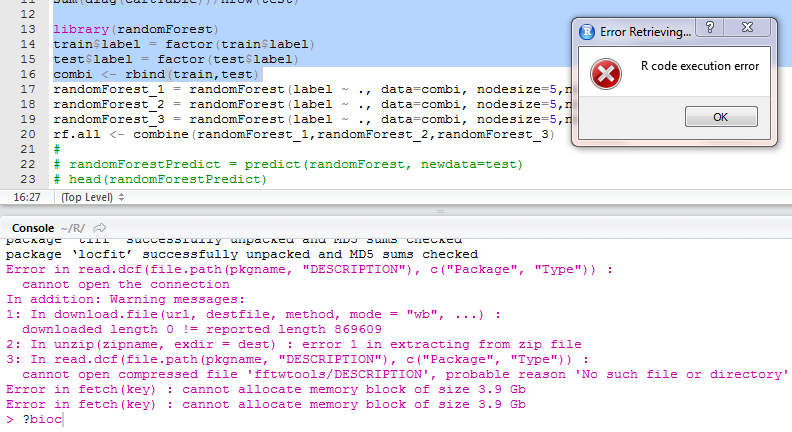Click the R code execution error message
The width and height of the screenshot is (792, 432).
click(700, 66)
